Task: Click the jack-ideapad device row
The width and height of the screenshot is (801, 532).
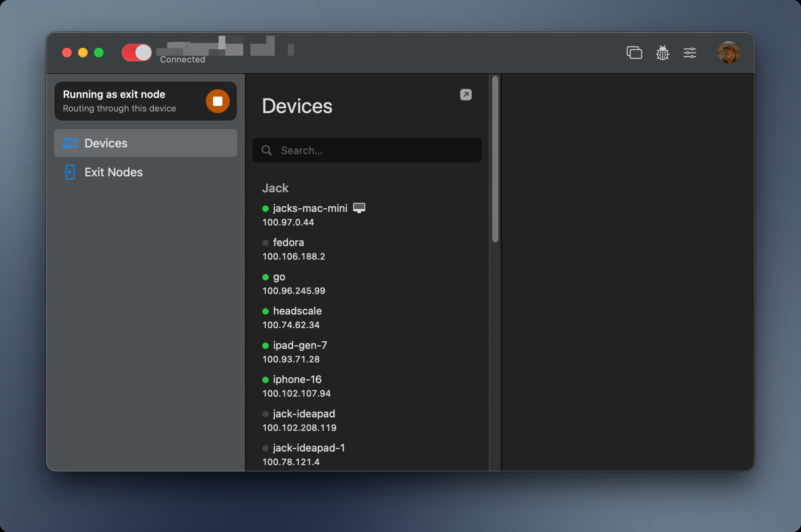Action: pos(304,414)
